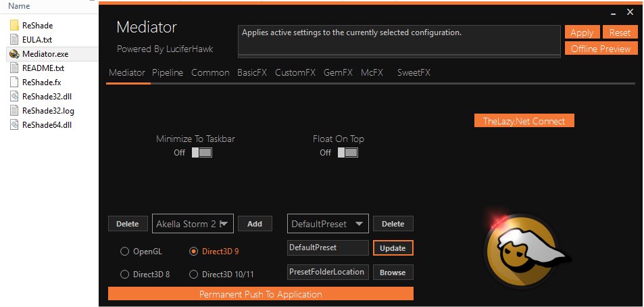Select the README.txt file name

click(43, 68)
